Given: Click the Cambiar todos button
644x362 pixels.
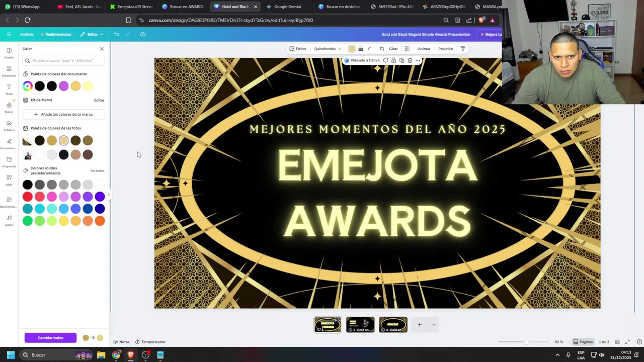Looking at the screenshot, I should [x=50, y=338].
